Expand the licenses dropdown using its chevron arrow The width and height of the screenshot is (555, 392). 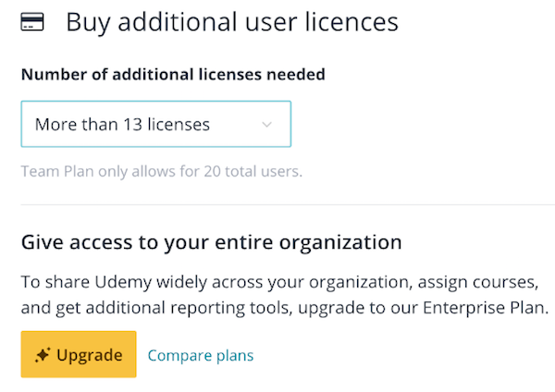click(267, 124)
